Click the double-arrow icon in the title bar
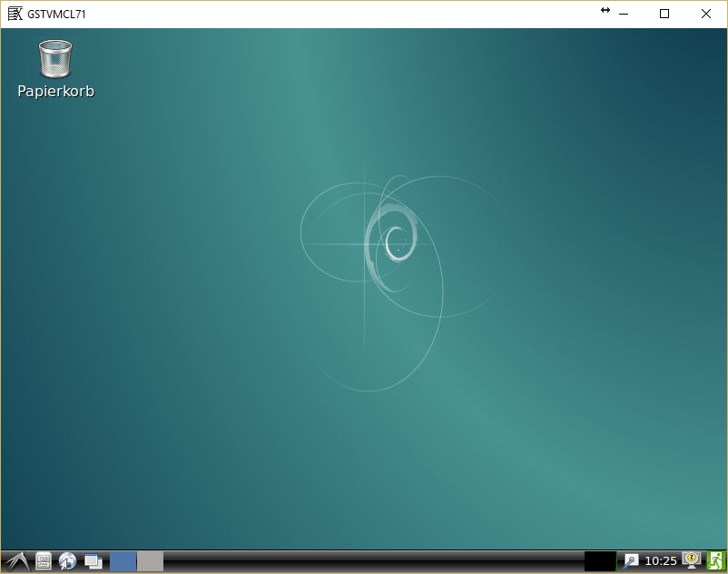This screenshot has width=728, height=574. [605, 10]
